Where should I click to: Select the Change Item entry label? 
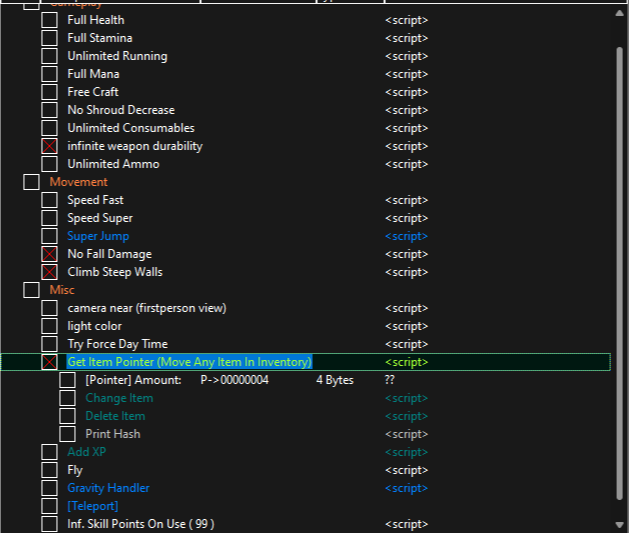coord(119,398)
